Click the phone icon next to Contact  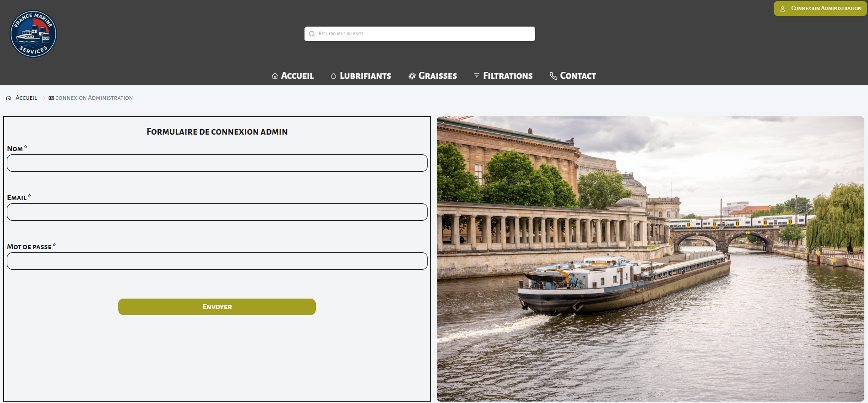[x=553, y=76]
